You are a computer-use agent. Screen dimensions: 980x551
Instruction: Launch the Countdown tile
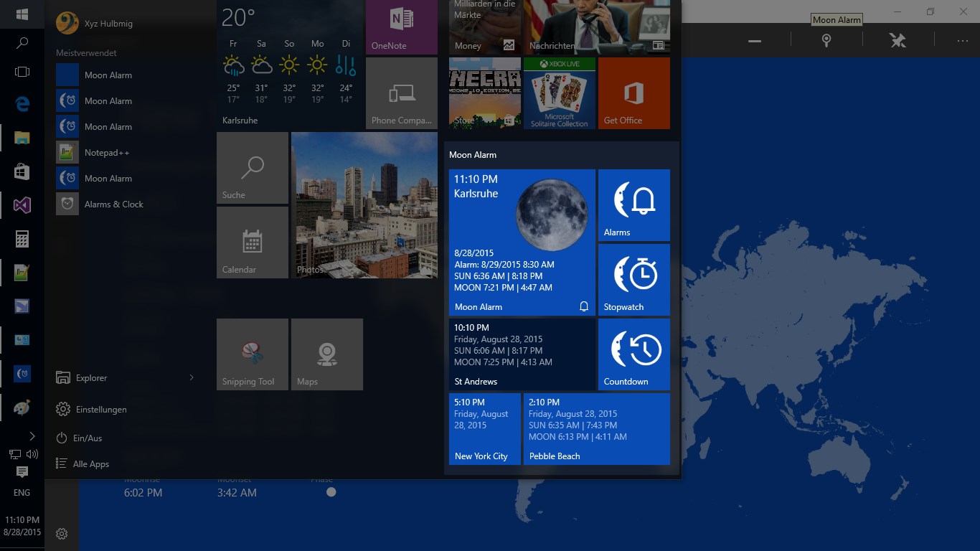pos(633,354)
